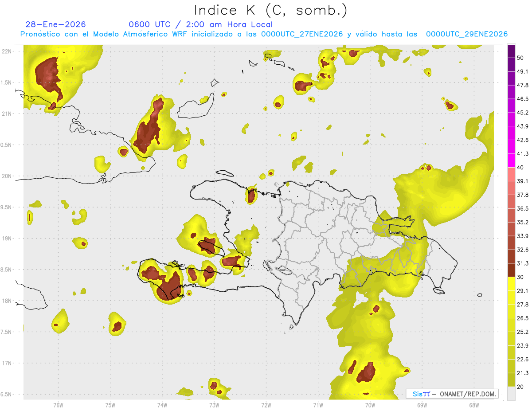This screenshot has width=532, height=411.
Task: Pick the dark purple band above 50
Action: click(x=511, y=50)
